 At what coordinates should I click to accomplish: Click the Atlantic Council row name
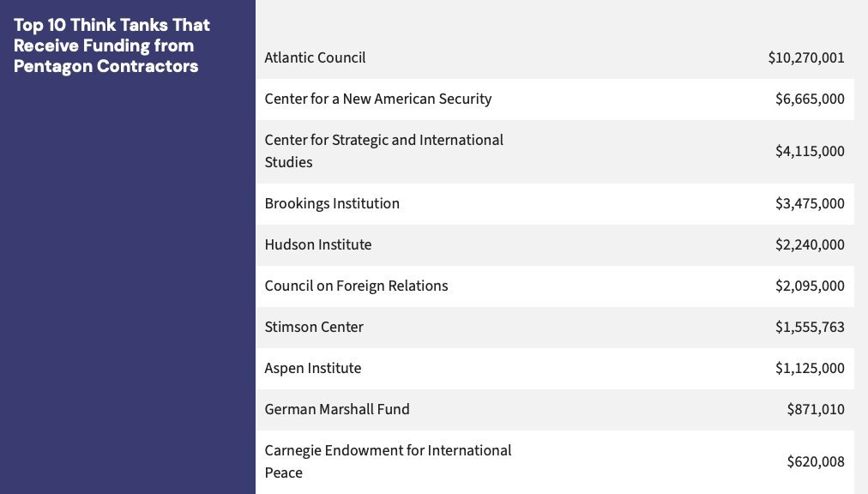(315, 57)
